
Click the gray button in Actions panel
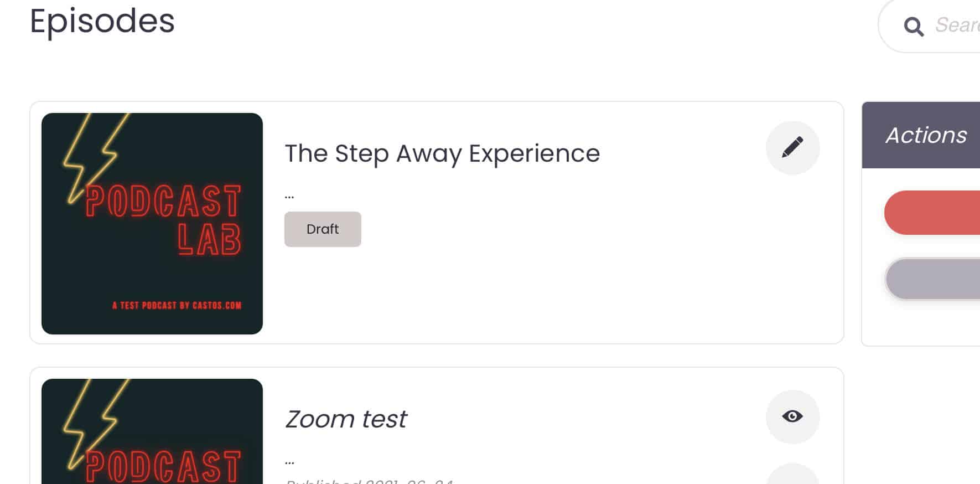point(933,279)
